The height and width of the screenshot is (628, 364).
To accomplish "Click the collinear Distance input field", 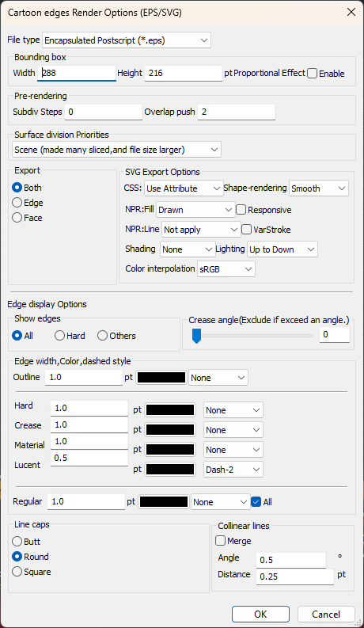I will [295, 577].
